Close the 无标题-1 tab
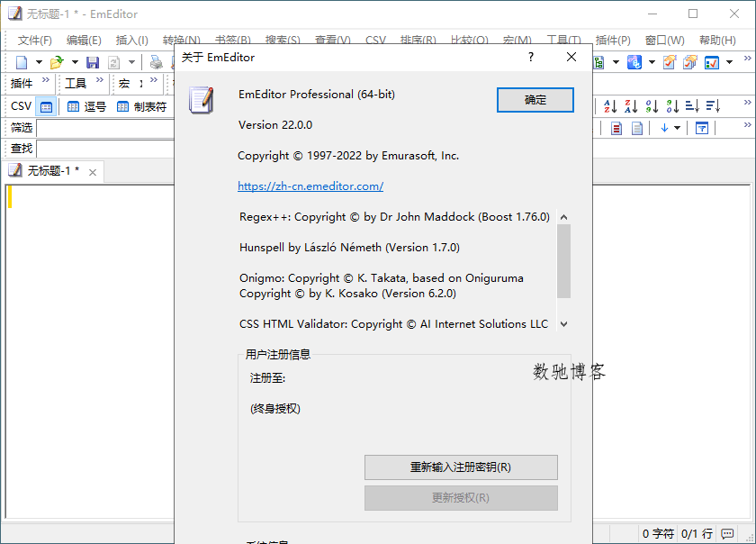The width and height of the screenshot is (756, 544). click(x=93, y=172)
